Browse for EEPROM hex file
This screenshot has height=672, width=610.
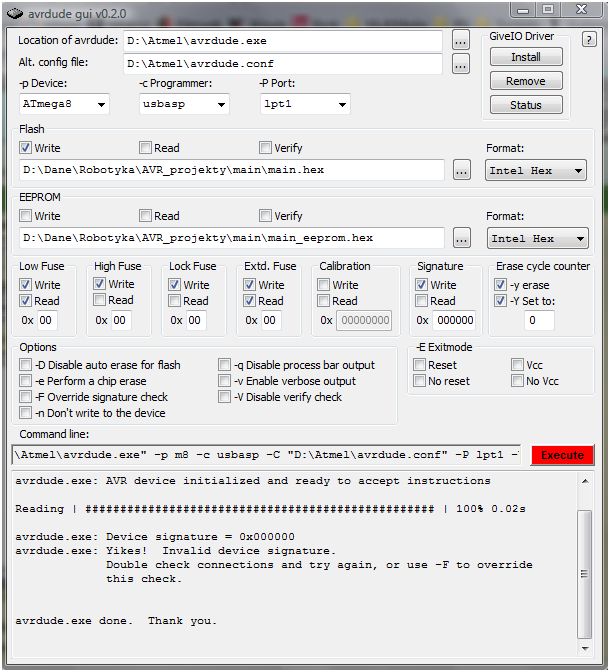point(462,238)
